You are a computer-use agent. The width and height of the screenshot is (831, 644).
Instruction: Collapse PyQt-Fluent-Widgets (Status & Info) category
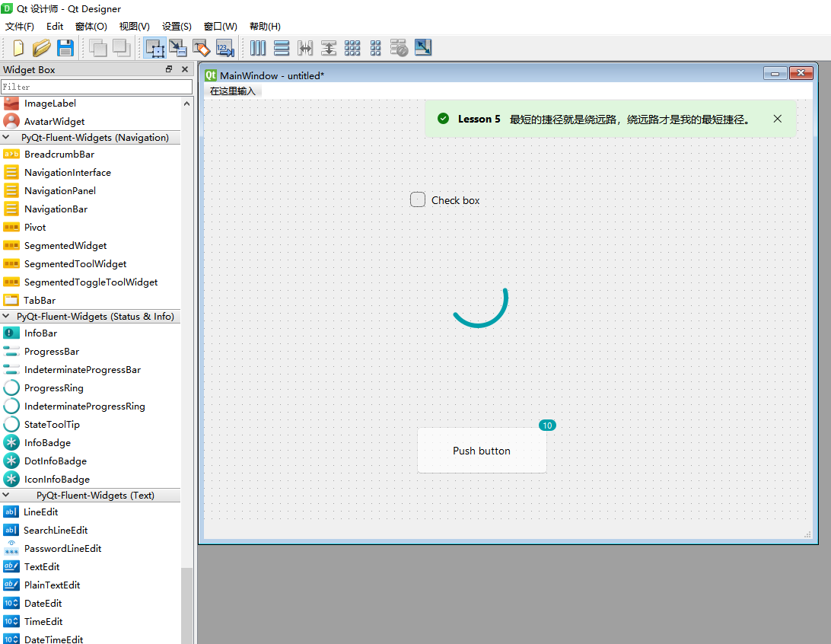(6, 316)
